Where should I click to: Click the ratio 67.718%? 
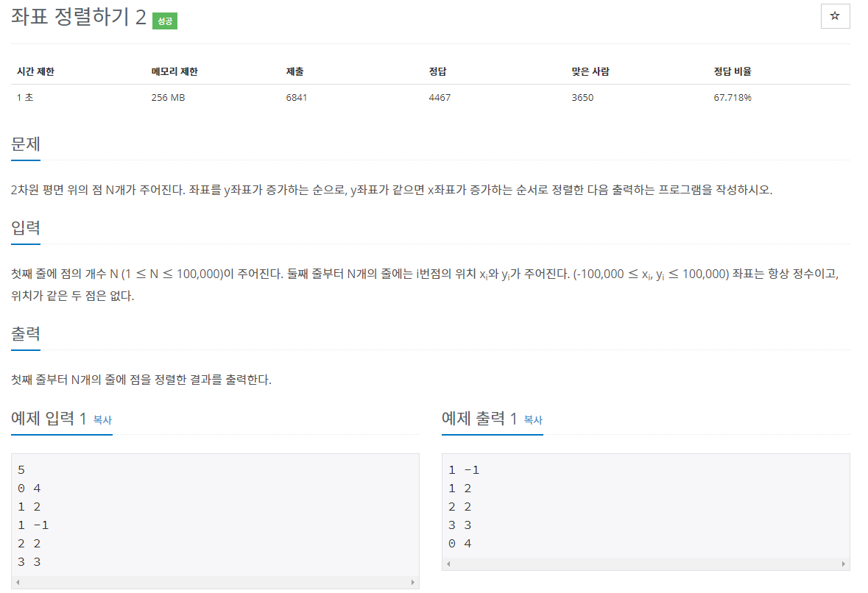[733, 97]
